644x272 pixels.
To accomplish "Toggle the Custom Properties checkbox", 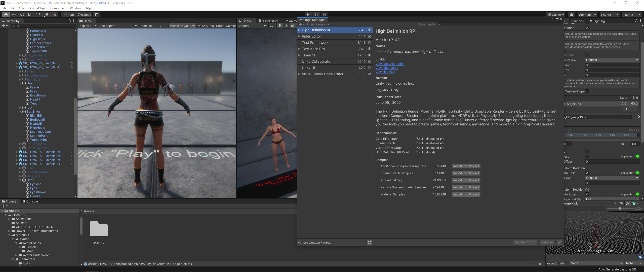I will click(587, 91).
